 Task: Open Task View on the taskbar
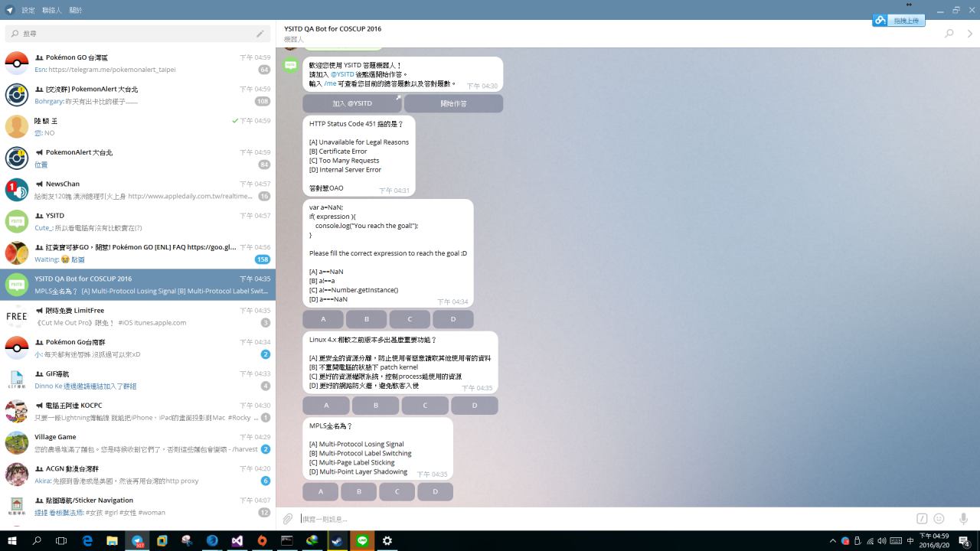61,540
